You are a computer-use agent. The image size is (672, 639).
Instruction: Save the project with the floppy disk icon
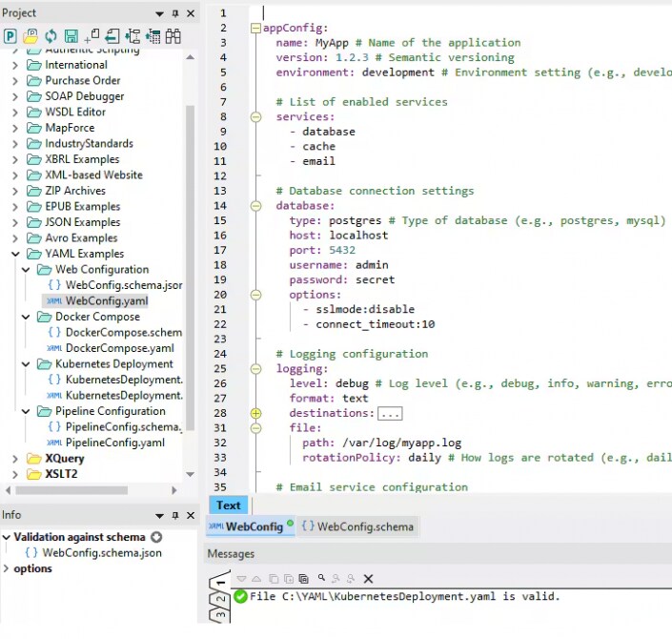(x=71, y=36)
